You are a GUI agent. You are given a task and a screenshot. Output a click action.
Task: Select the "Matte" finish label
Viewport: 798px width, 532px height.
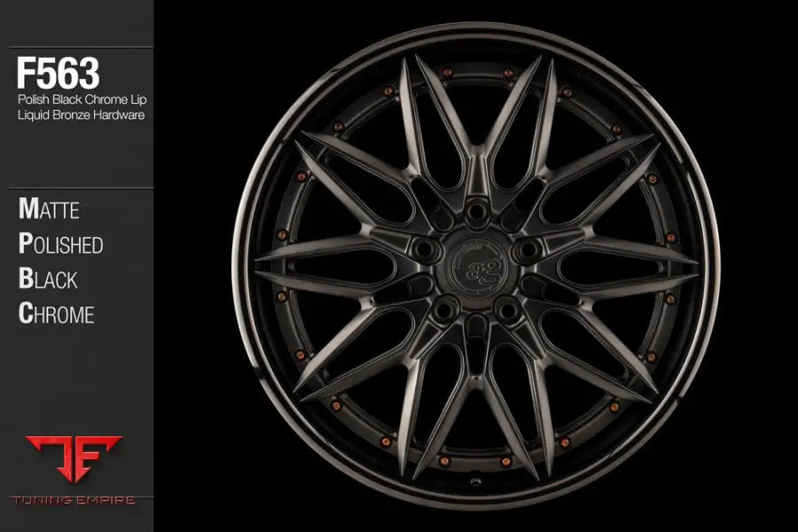(50, 210)
